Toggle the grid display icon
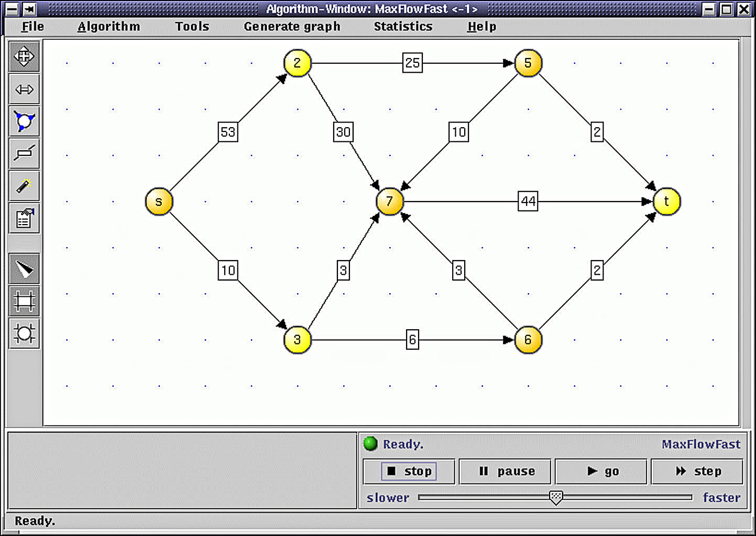 click(x=24, y=301)
